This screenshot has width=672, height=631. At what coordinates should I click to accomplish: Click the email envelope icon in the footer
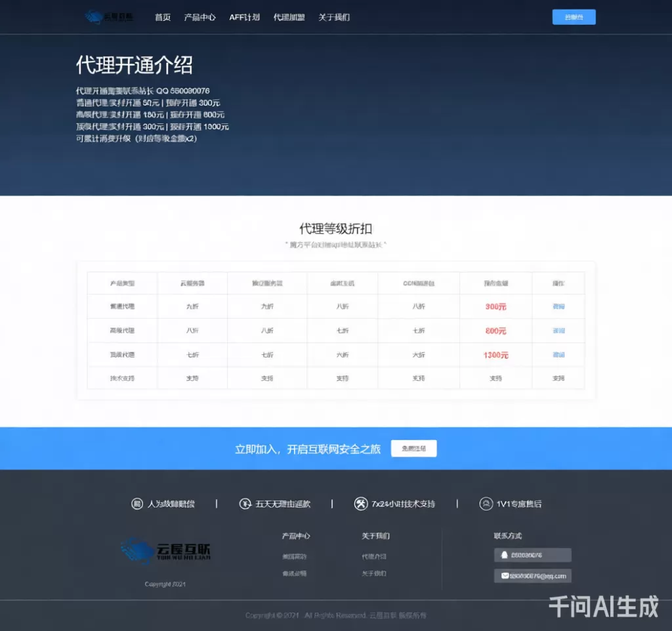click(x=505, y=576)
